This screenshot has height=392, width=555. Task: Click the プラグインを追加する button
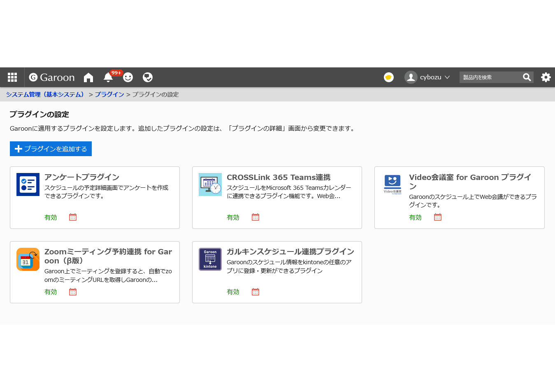51,149
